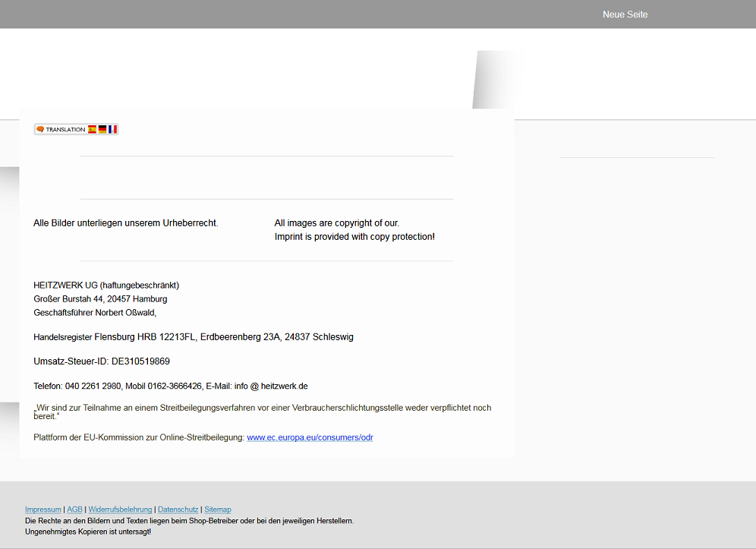Click the 'Ungenehmigtes Kopieren ist untersagt!' footer text

[x=88, y=532]
